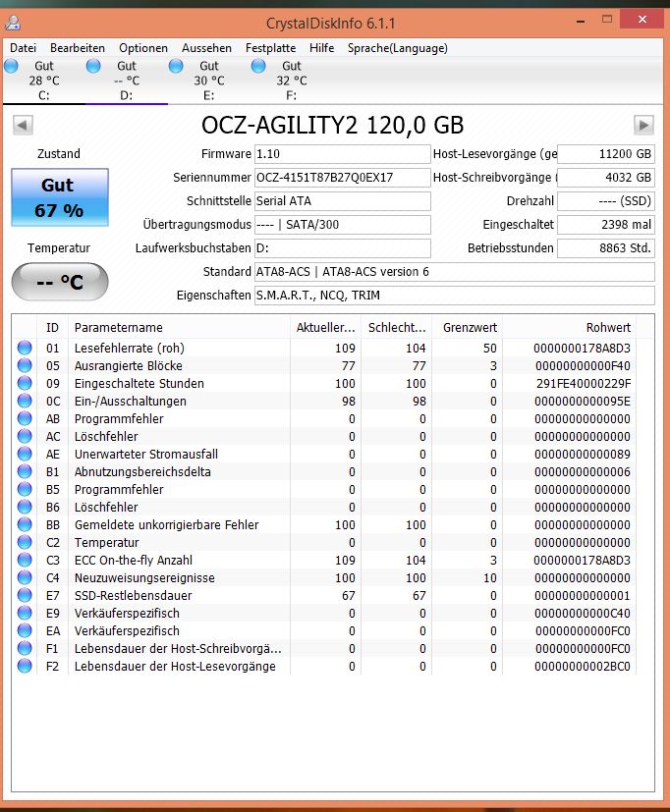Image resolution: width=670 pixels, height=812 pixels.
Task: Click the -- °C temperature button
Action: (x=60, y=282)
